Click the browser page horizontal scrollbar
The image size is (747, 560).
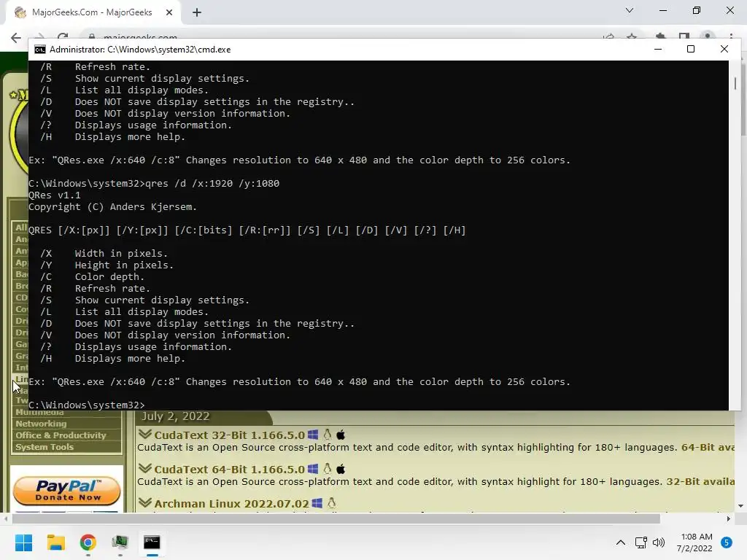[x=336, y=519]
